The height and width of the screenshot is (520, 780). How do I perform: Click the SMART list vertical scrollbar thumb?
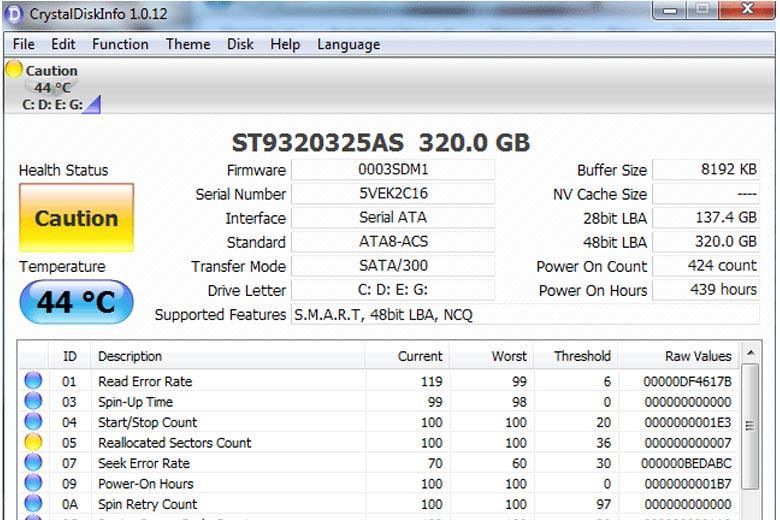click(750, 426)
